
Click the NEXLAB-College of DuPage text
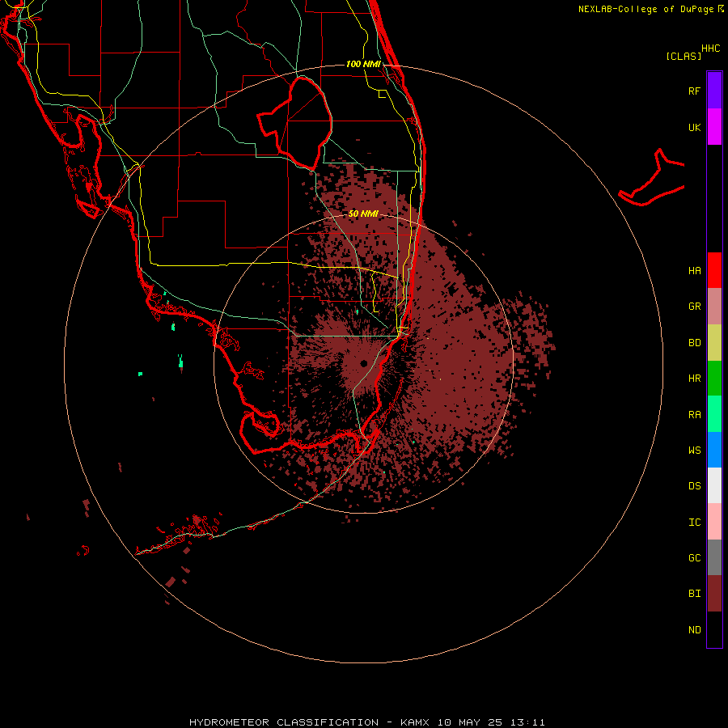645,9
